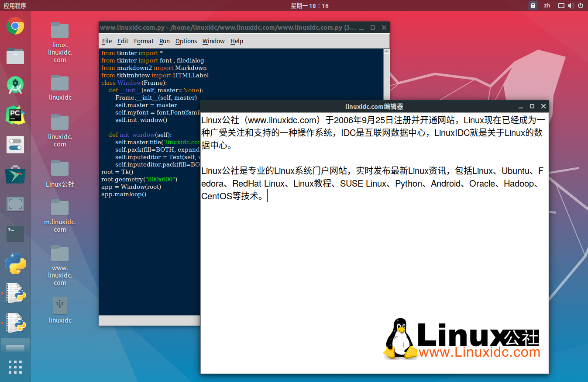Click 'Frame.__init__(self, master)' code line
Screen dimensions: 588x382
coord(156,97)
